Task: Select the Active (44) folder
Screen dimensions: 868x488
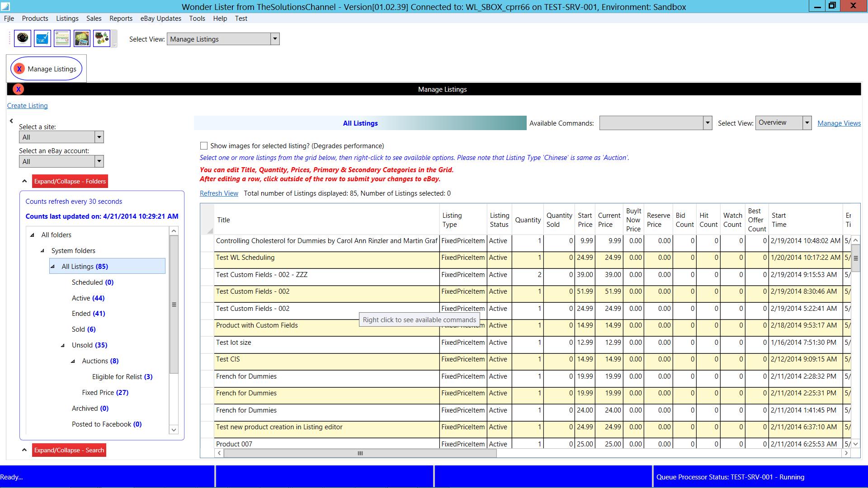Action: 88,298
